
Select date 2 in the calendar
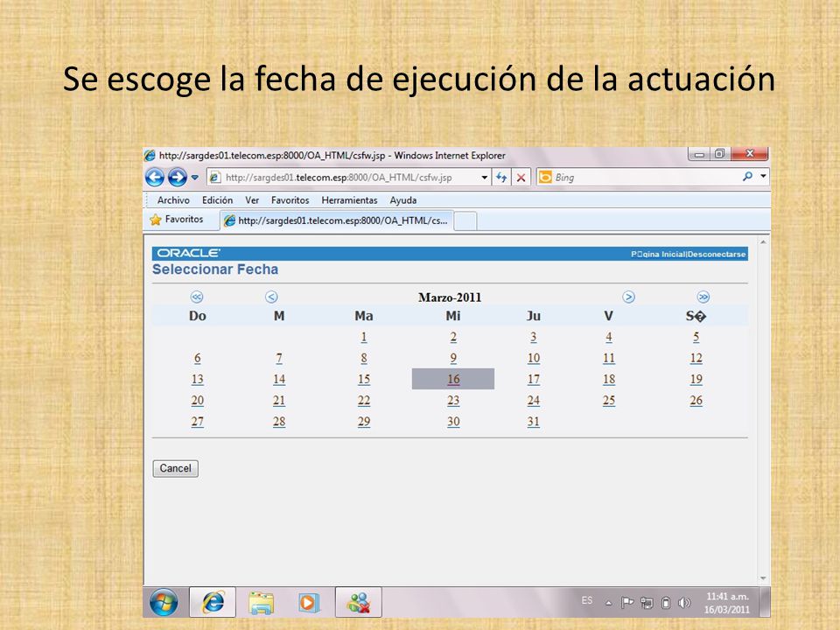click(x=453, y=337)
